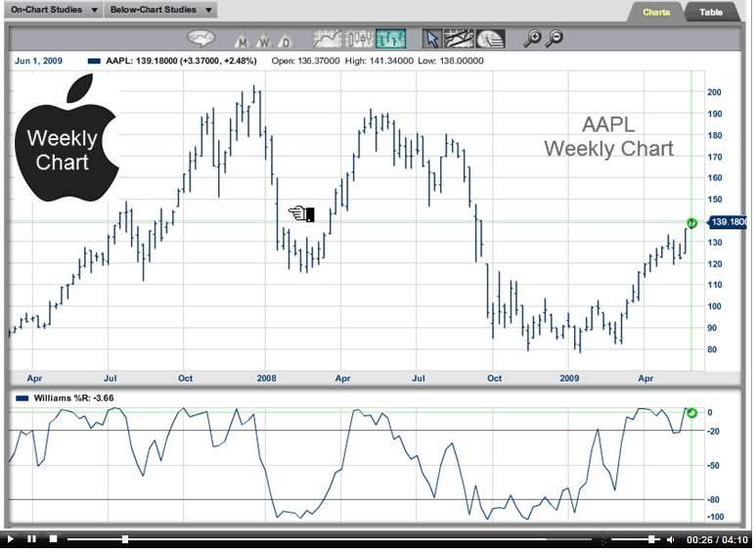Viewport: 756px width, 554px height.
Task: Mute audio with the speaker icon
Action: [x=670, y=539]
